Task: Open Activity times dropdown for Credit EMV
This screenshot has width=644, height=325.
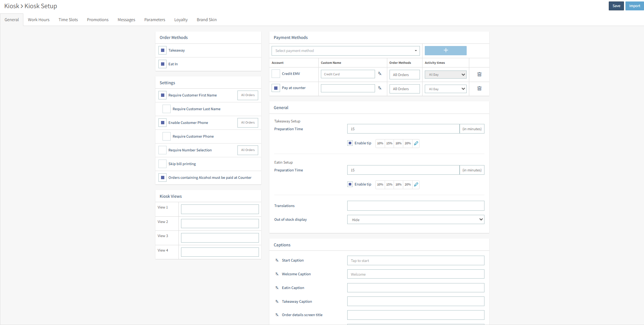Action: [446, 75]
